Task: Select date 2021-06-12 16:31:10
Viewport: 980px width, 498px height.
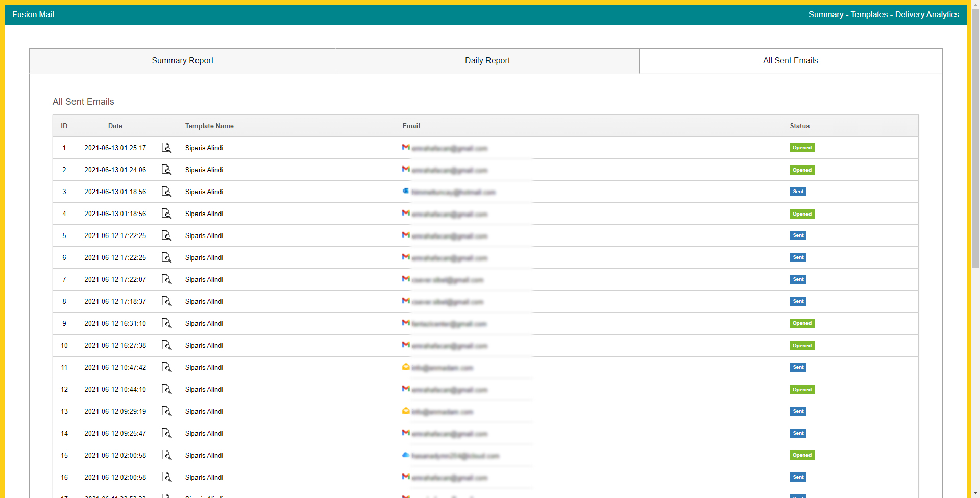Action: point(115,323)
